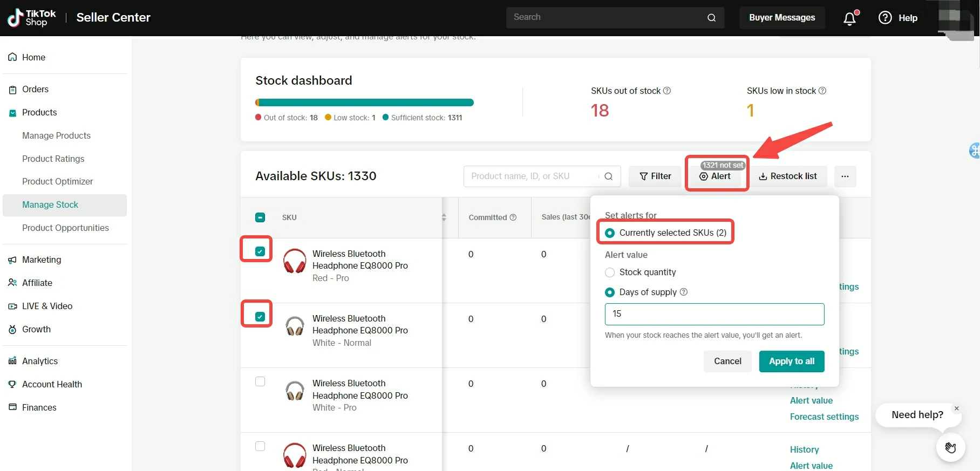This screenshot has width=980, height=471.
Task: Click the notification bell icon
Action: coord(849,18)
